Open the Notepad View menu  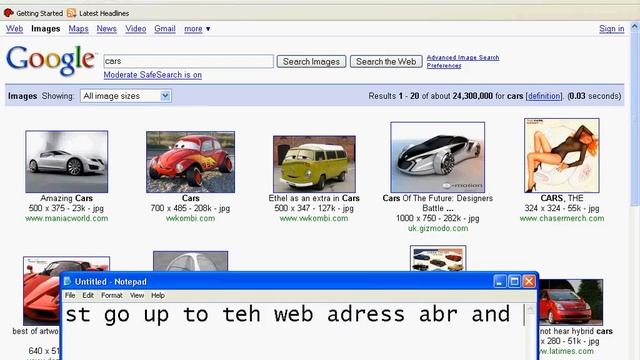click(x=137, y=295)
